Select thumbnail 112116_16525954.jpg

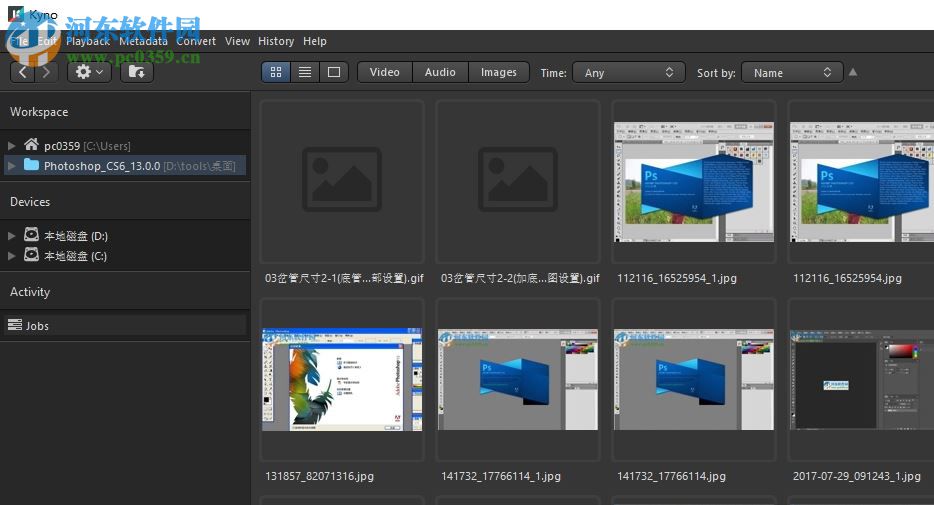[x=862, y=182]
